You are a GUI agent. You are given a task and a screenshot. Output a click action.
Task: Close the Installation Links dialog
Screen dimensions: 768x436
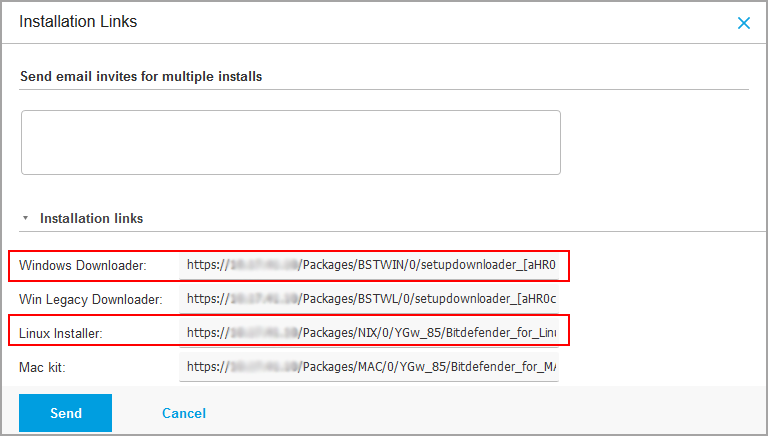tap(743, 23)
